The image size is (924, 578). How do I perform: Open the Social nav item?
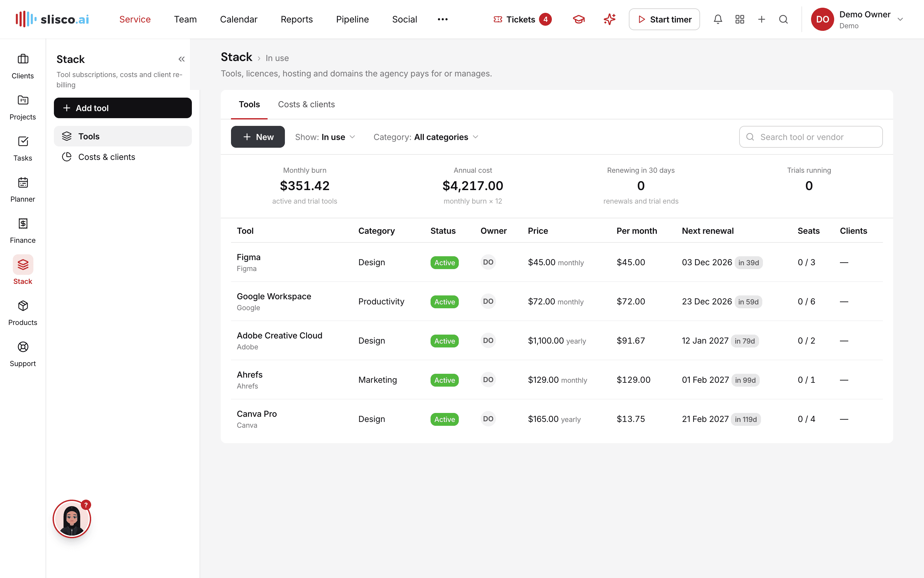click(x=404, y=19)
